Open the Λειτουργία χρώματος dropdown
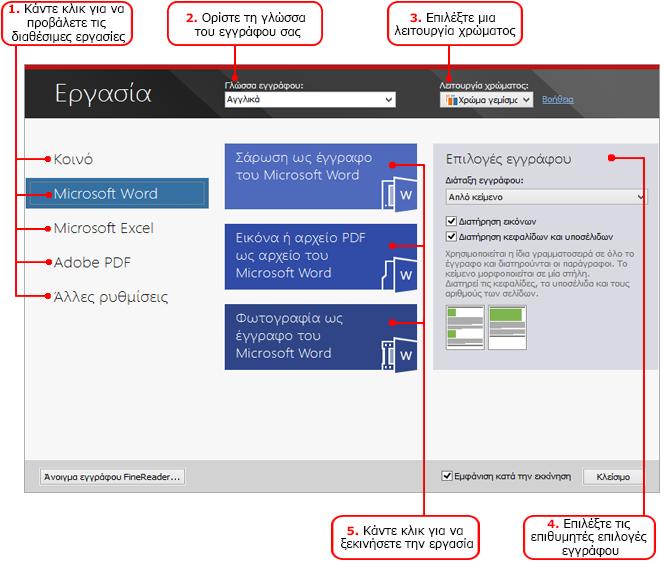This screenshot has height=562, width=663. (x=486, y=100)
